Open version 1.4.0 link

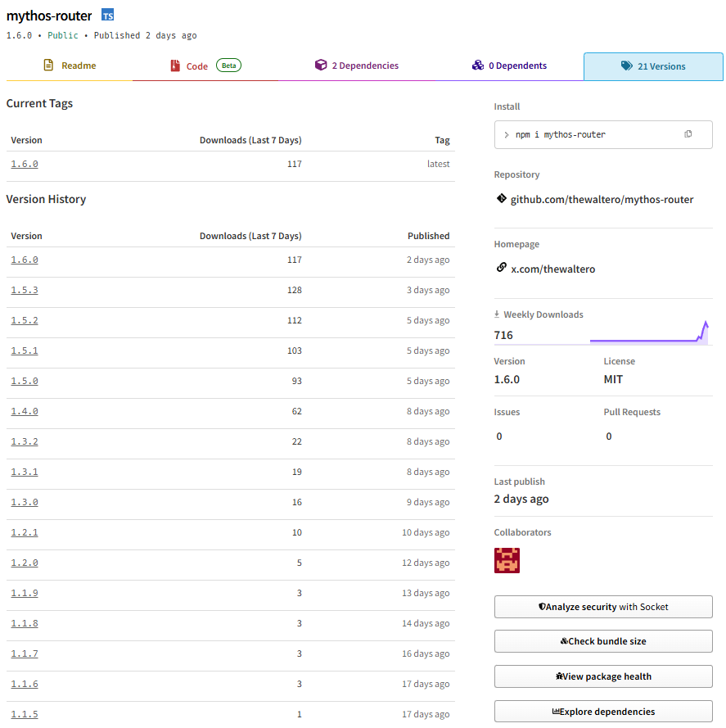tap(25, 411)
